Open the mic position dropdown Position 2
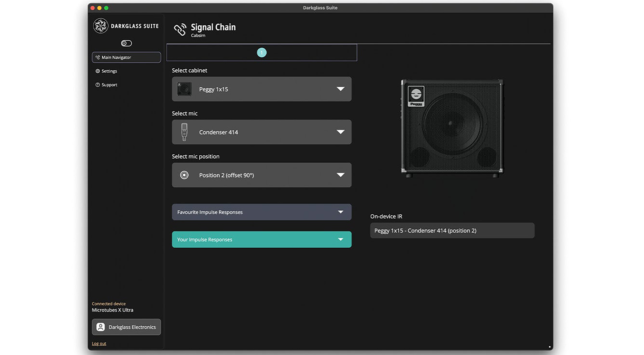Screen dimensions: 644x355 [x=262, y=175]
